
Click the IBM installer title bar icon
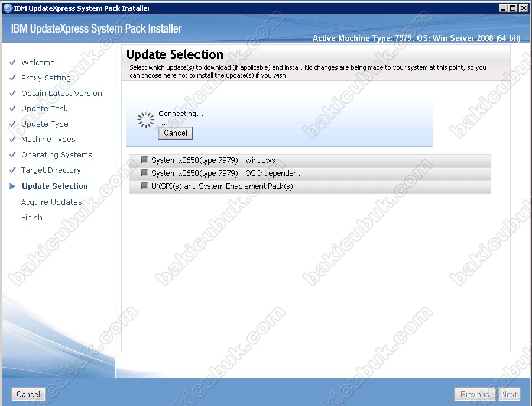tap(7, 8)
